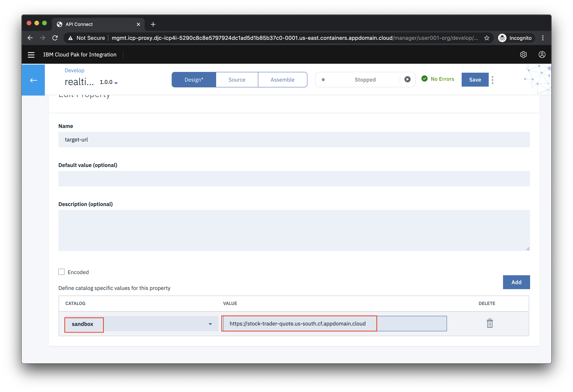This screenshot has width=573, height=392.
Task: Bookmark this page with star icon
Action: point(486,38)
